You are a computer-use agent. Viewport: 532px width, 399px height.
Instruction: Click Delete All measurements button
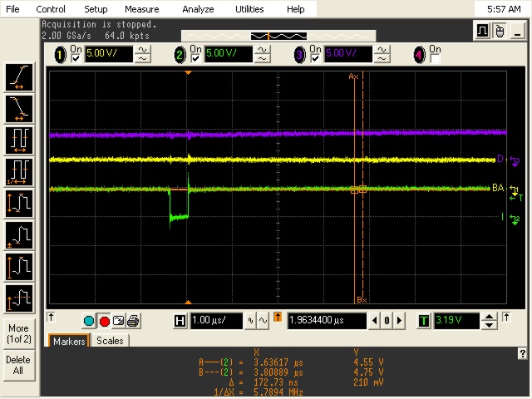(x=19, y=365)
